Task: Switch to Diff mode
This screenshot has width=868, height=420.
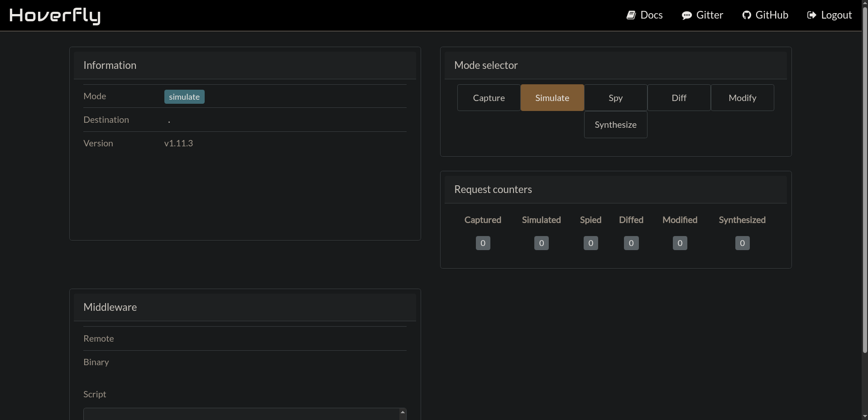Action: [679, 98]
